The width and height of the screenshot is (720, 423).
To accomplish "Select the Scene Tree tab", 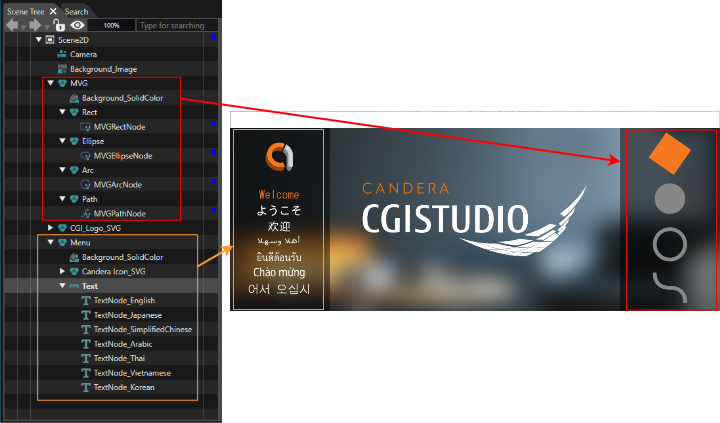I will [x=26, y=11].
